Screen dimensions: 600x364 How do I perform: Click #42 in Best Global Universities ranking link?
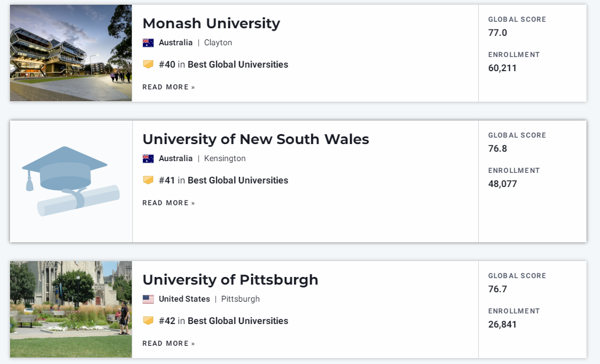click(x=224, y=321)
